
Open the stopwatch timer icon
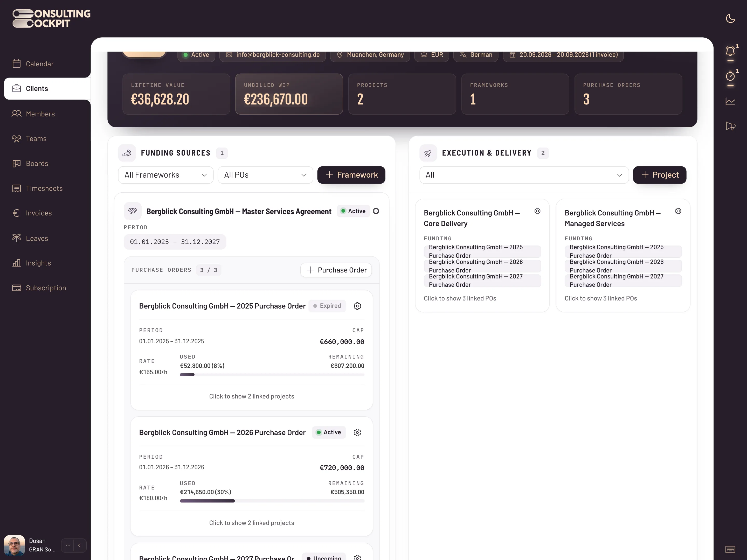point(730,76)
